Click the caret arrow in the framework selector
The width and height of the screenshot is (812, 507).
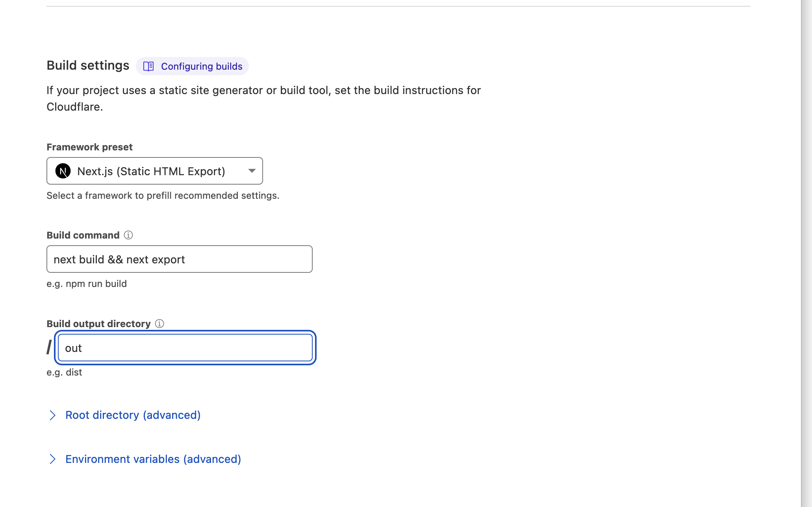(x=252, y=171)
